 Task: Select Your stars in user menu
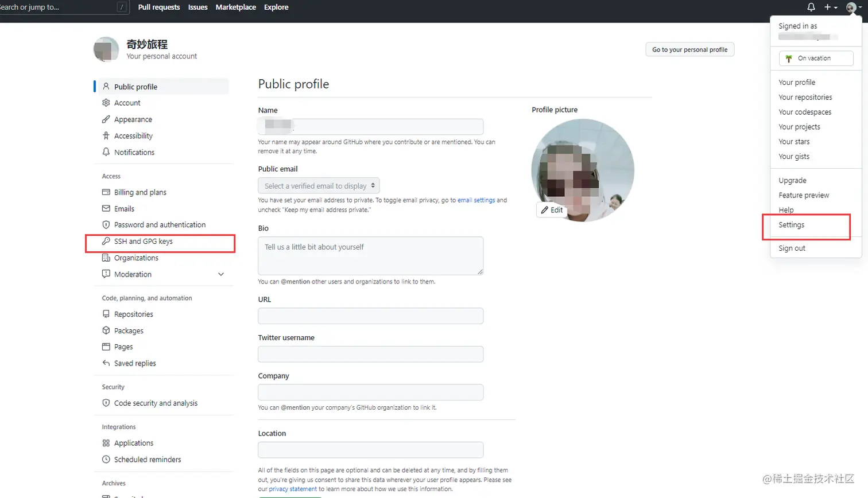[x=794, y=142]
